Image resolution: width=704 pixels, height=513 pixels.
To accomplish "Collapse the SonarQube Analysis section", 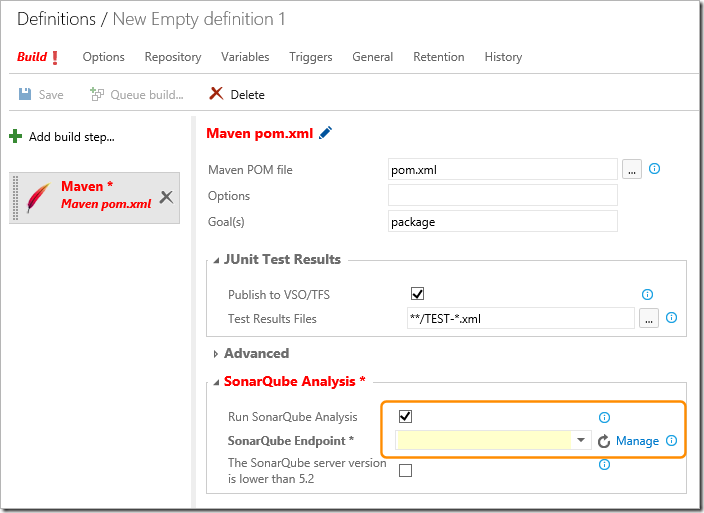I will (216, 382).
